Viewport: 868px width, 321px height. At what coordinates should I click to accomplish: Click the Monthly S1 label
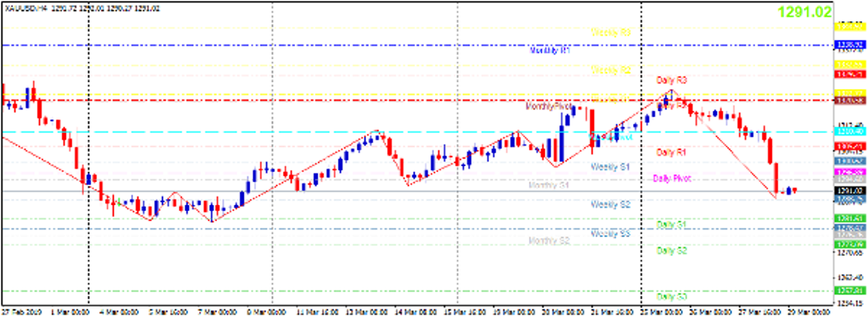click(x=549, y=185)
